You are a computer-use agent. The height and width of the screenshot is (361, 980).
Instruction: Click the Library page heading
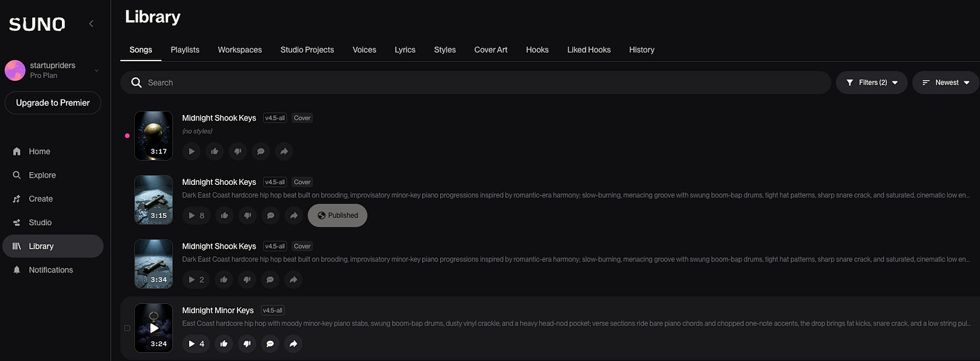click(153, 17)
